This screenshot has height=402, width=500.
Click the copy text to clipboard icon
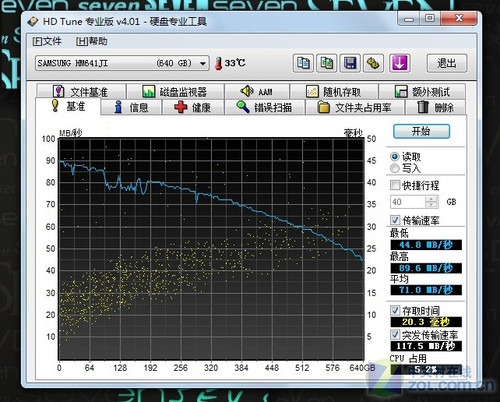point(303,63)
